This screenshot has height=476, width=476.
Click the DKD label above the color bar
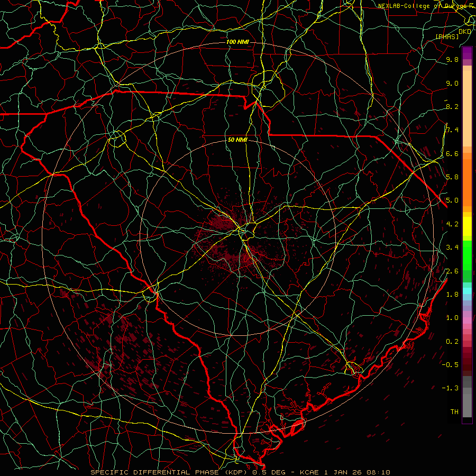coord(465,32)
